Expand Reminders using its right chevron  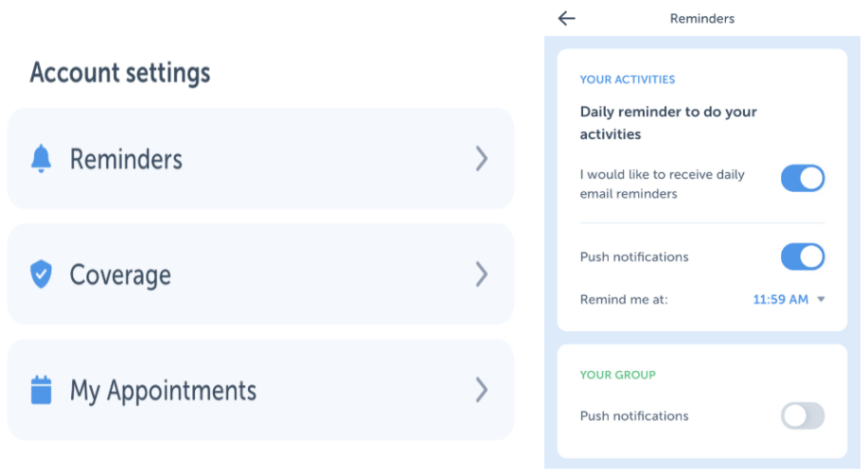tap(482, 159)
